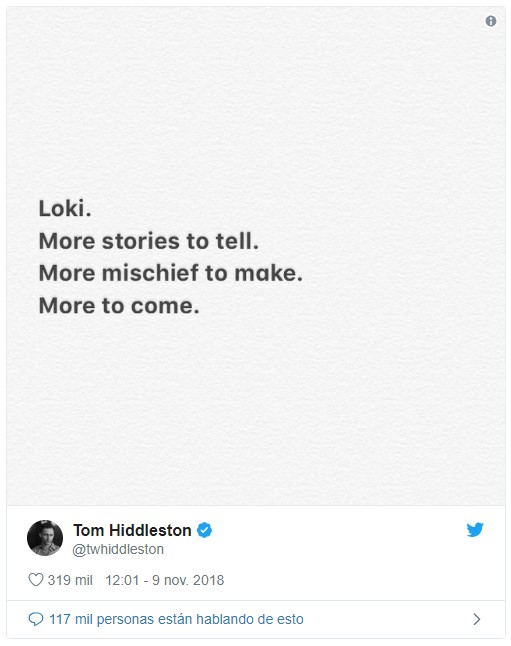Open the 12:01 - 9 nov. timestamp
Viewport: 511px width, 646px height.
click(165, 580)
